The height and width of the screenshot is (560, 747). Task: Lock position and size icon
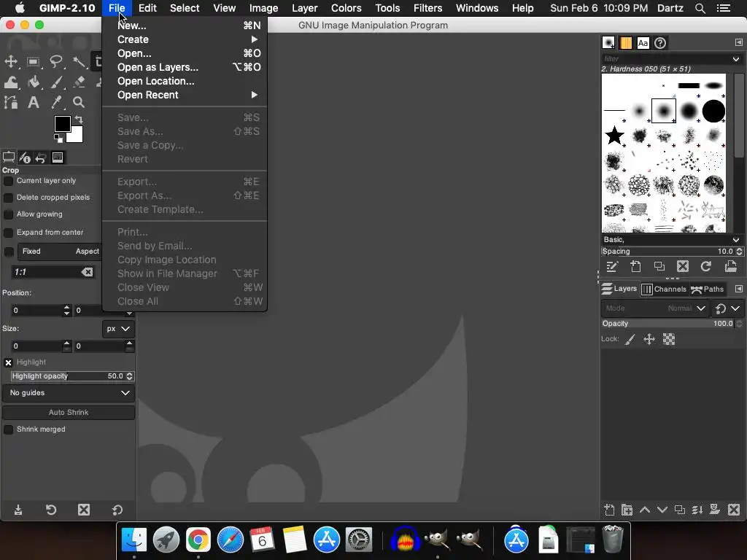[649, 340]
